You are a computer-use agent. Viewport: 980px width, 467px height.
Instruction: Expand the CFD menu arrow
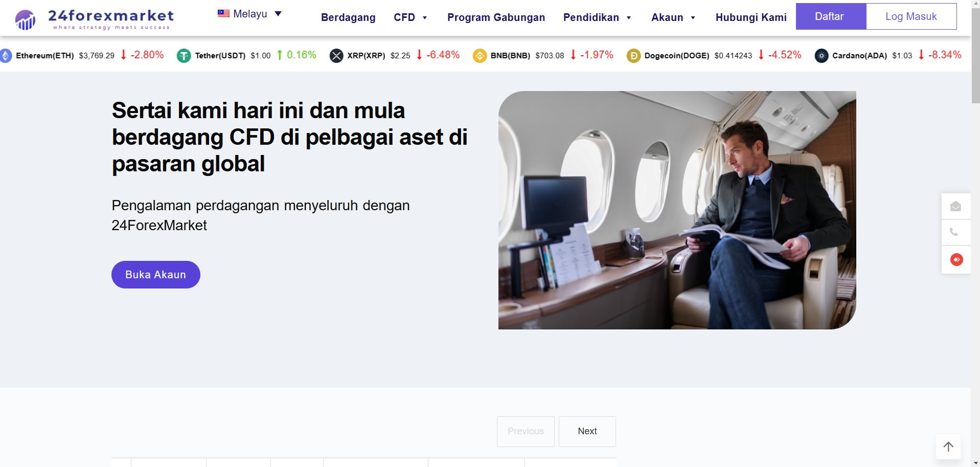[424, 18]
